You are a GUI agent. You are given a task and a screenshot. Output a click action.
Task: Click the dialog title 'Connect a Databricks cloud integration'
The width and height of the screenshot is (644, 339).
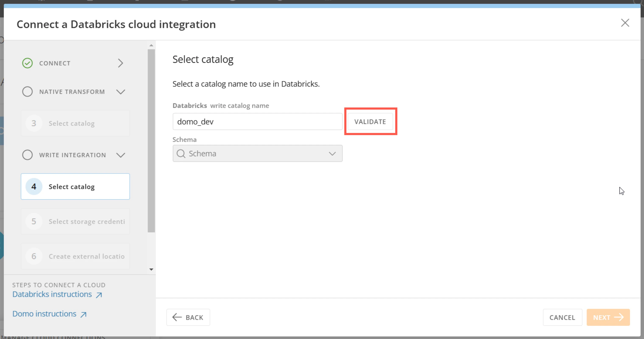(116, 24)
